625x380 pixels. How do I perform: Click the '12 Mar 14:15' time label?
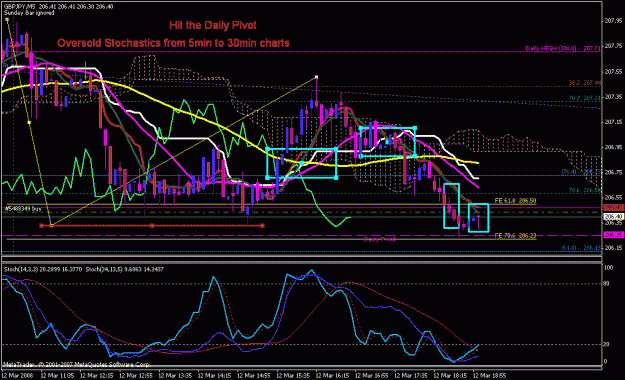(x=214, y=376)
